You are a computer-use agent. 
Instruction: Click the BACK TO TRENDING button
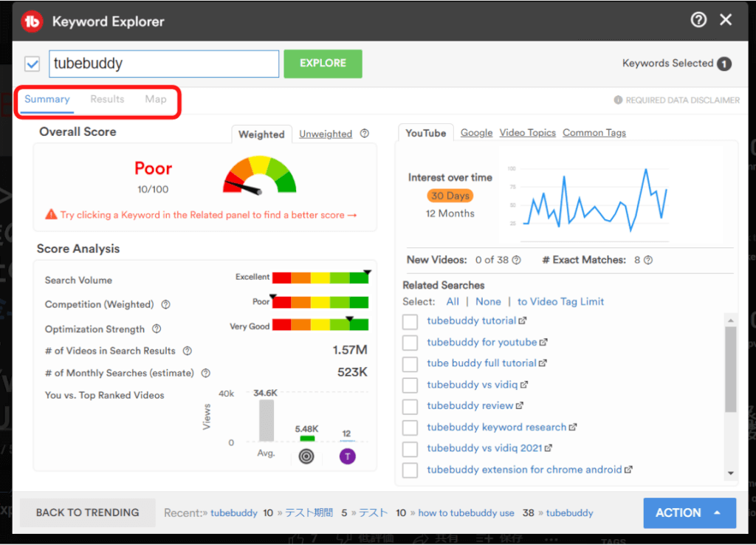pyautogui.click(x=88, y=513)
